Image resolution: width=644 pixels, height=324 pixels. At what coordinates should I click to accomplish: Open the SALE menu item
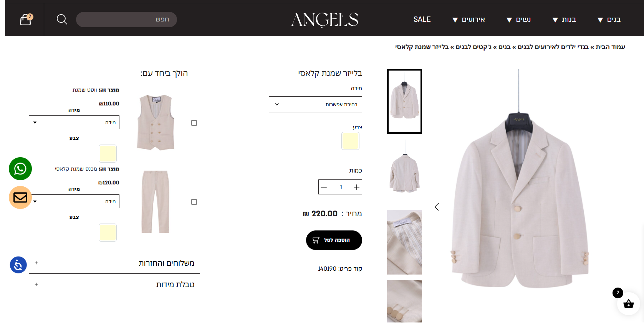(x=422, y=20)
